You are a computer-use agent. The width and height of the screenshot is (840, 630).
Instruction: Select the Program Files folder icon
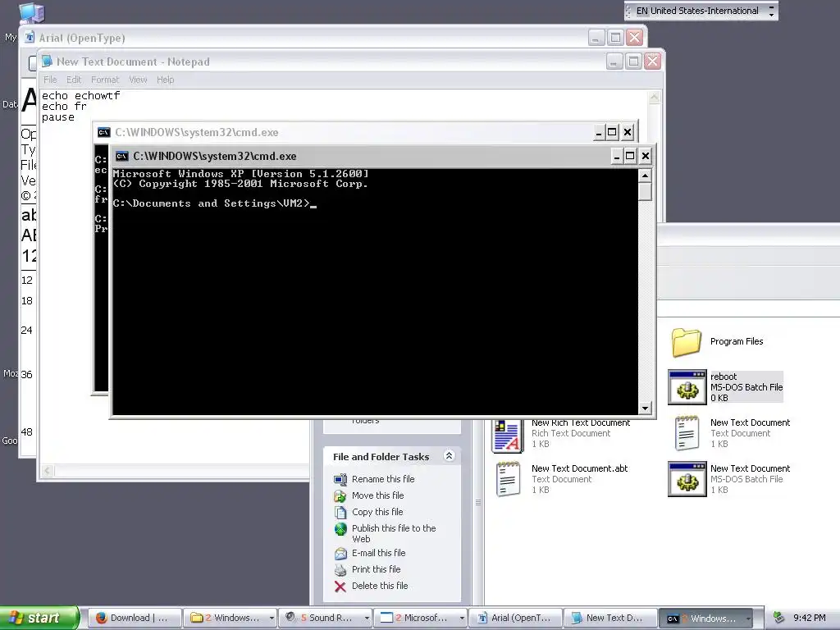(x=687, y=342)
